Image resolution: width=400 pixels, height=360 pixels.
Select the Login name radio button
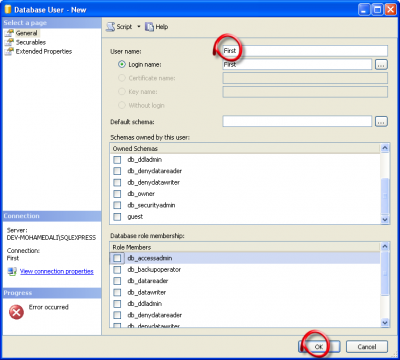[122, 64]
